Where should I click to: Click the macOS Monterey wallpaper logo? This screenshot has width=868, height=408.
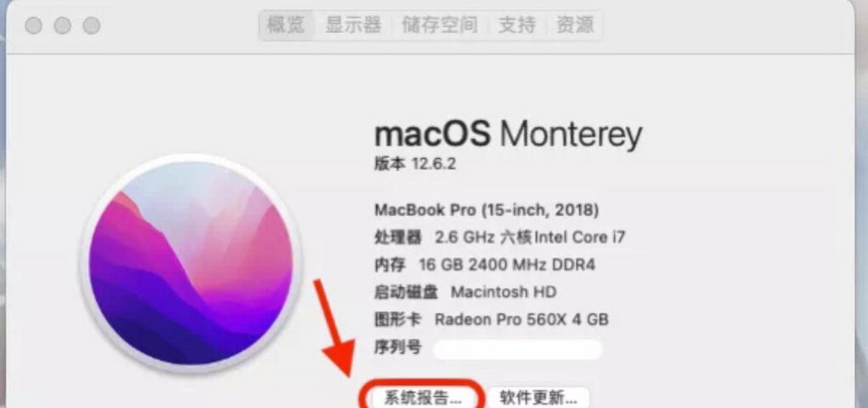pos(190,262)
